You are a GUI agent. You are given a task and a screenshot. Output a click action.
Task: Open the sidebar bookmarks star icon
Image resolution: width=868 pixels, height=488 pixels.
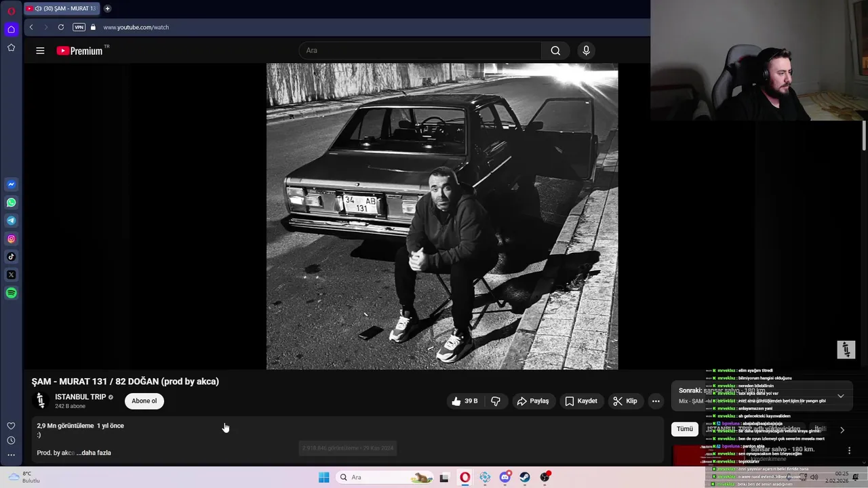(11, 47)
